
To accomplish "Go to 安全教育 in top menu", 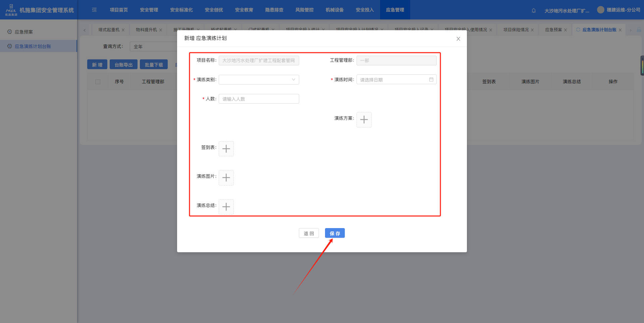I will coord(244,10).
